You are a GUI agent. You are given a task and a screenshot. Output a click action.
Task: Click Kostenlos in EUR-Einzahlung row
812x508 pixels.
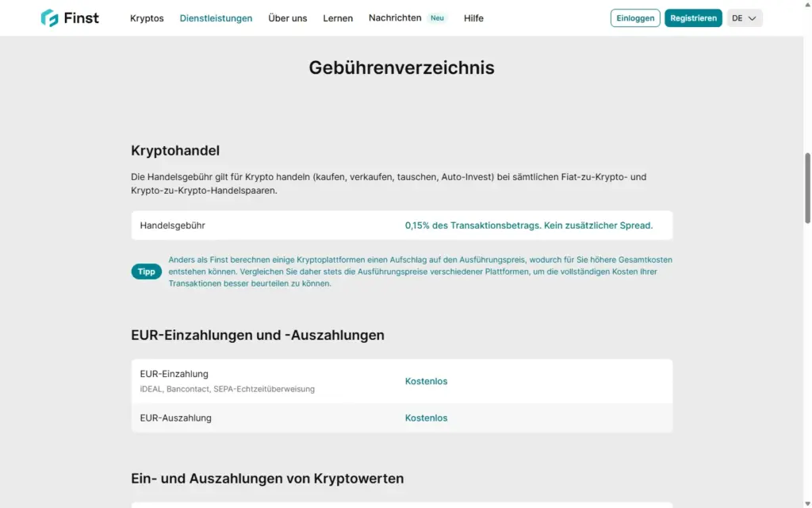(x=426, y=381)
